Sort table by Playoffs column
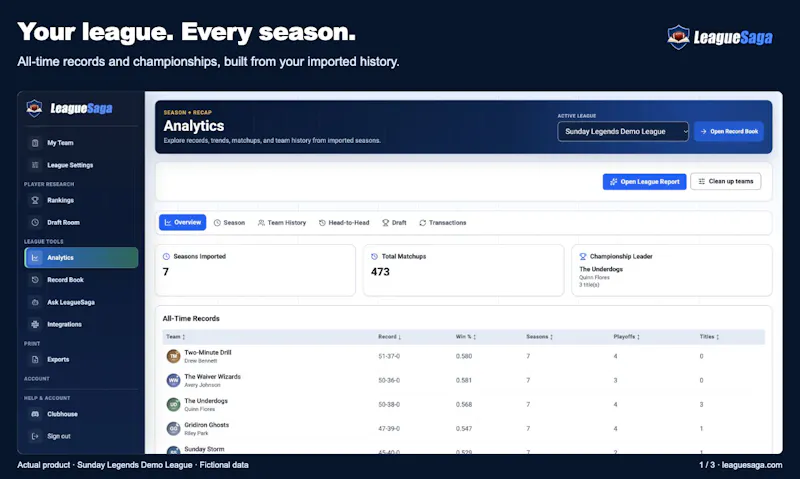This screenshot has width=800, height=479. (x=627, y=337)
